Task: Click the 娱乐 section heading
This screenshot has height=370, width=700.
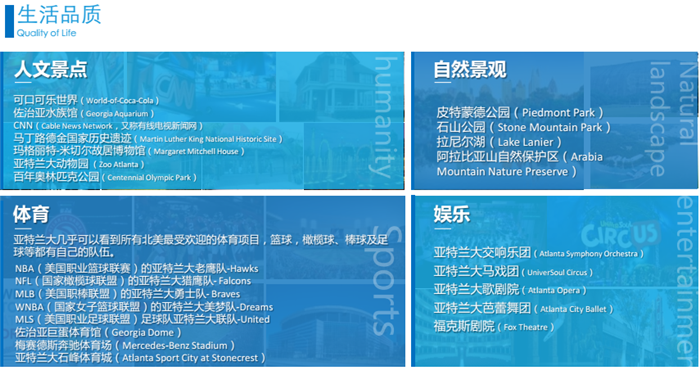Action: [452, 214]
